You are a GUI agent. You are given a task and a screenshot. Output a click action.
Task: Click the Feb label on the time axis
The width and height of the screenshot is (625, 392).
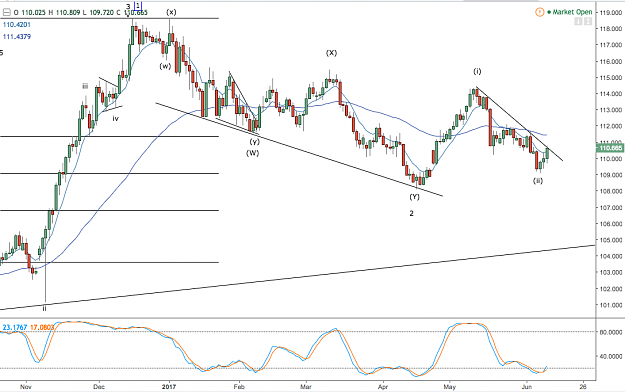tap(238, 387)
